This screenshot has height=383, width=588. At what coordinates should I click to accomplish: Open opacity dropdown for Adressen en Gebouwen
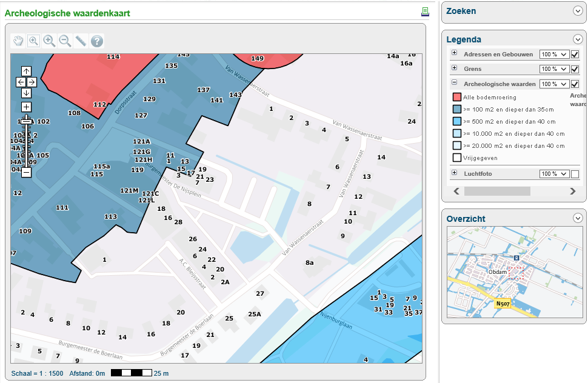pyautogui.click(x=554, y=55)
